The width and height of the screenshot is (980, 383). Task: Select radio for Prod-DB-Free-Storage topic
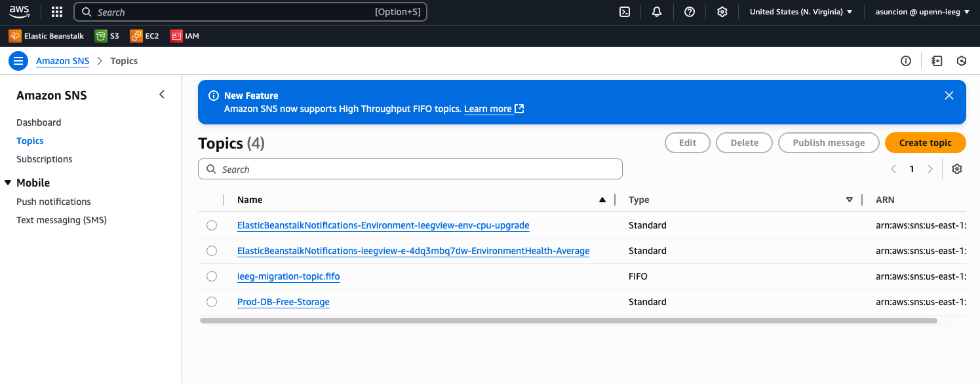(211, 302)
